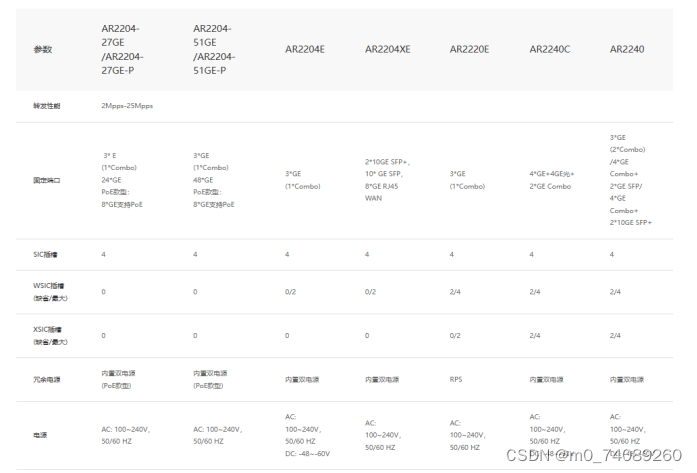Image resolution: width=697 pixels, height=473 pixels.
Task: Click '内置双电源' under AR2204E
Action: [x=302, y=380]
